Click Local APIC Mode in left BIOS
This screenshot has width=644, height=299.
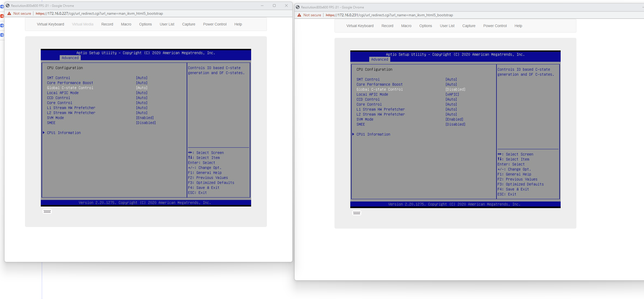[63, 93]
